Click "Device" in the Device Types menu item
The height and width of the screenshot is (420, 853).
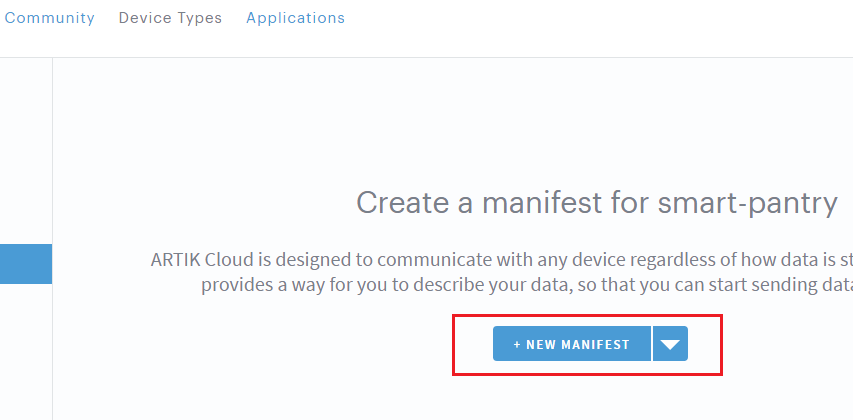[145, 18]
